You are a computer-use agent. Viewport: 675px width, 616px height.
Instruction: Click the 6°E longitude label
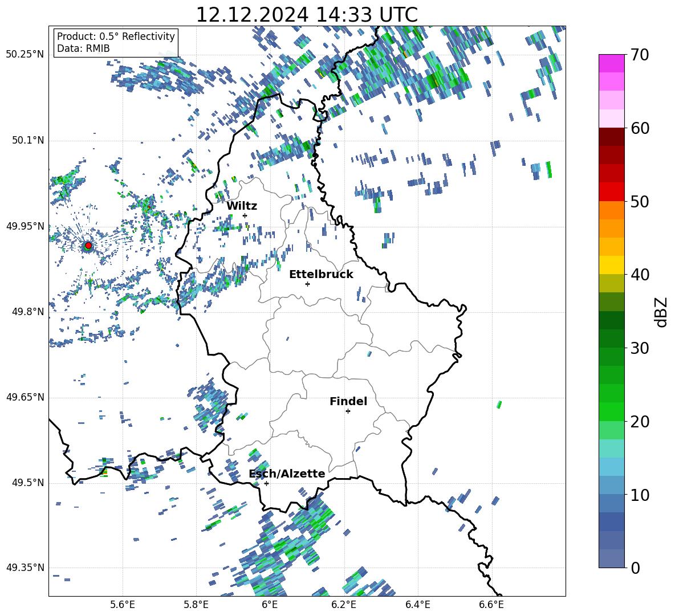coord(270,605)
